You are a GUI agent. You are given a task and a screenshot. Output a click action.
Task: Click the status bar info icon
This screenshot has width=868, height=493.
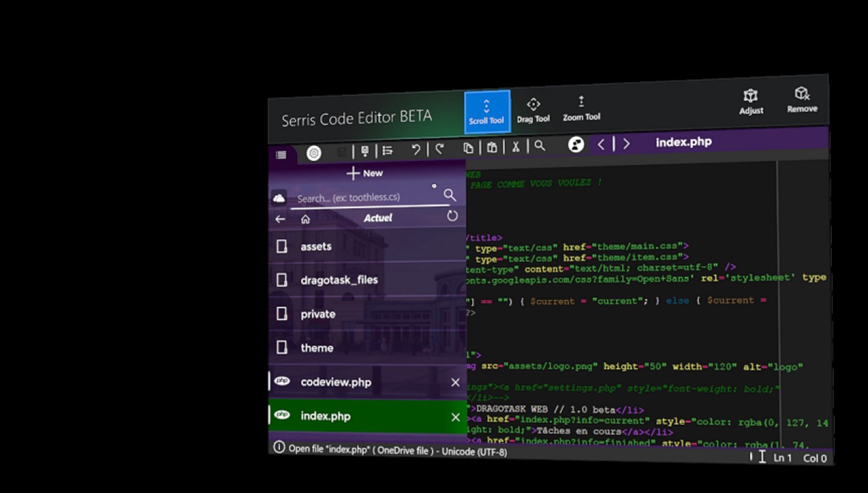click(x=279, y=447)
